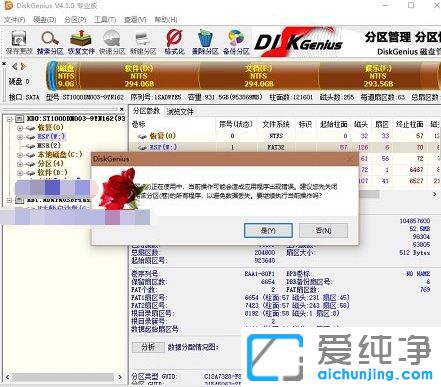Viewport: 441px width, 387px height.
Task: Expand the 分区(4) tree node
Action: click(20, 164)
